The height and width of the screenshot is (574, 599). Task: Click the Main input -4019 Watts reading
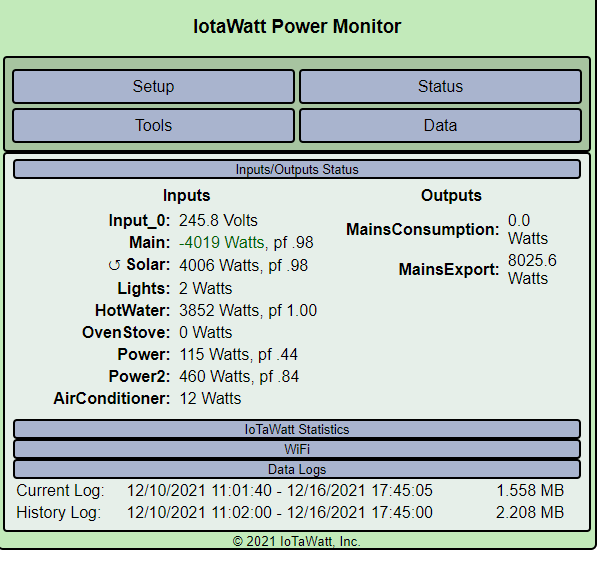(x=222, y=243)
